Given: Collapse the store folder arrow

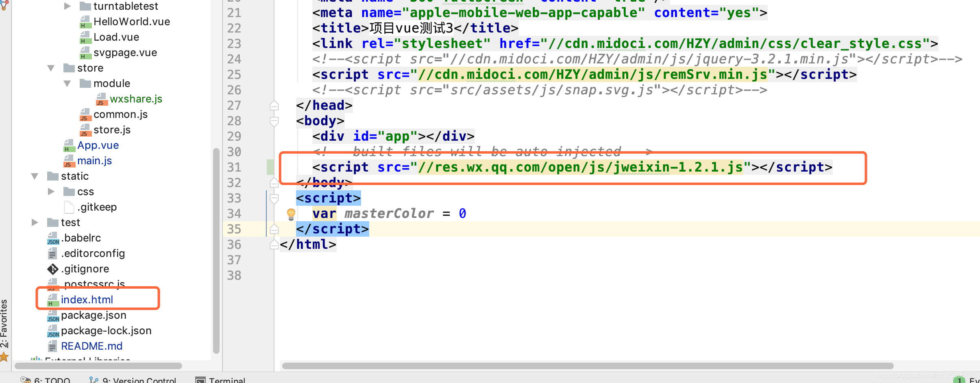Looking at the screenshot, I should [51, 68].
